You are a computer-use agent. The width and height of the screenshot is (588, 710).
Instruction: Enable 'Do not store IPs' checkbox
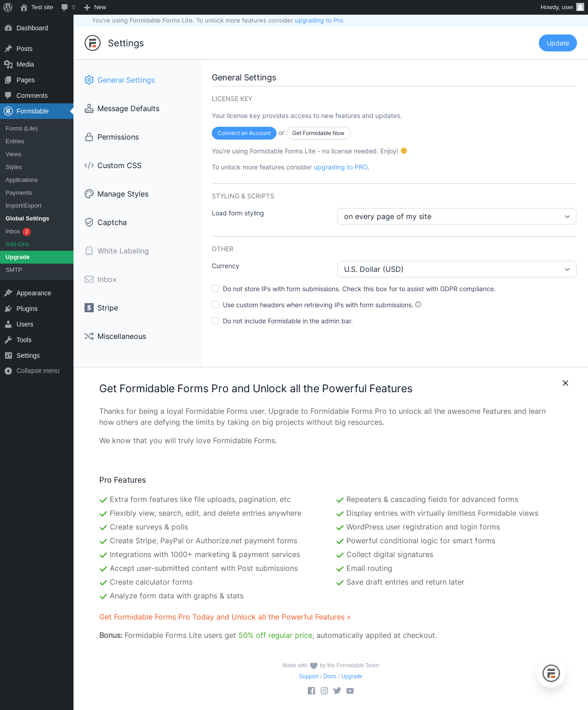215,289
